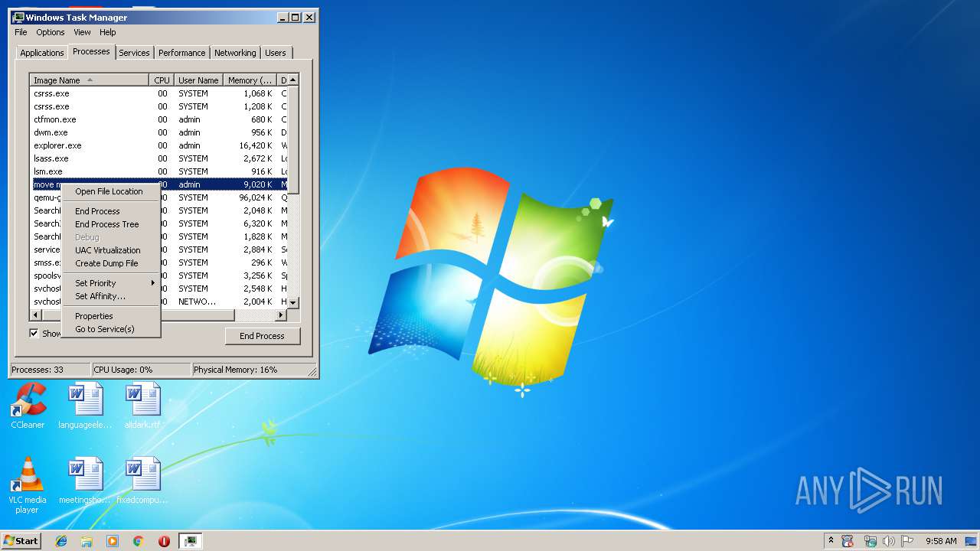Click the Windows Start button
The width and height of the screenshot is (980, 551).
(21, 541)
